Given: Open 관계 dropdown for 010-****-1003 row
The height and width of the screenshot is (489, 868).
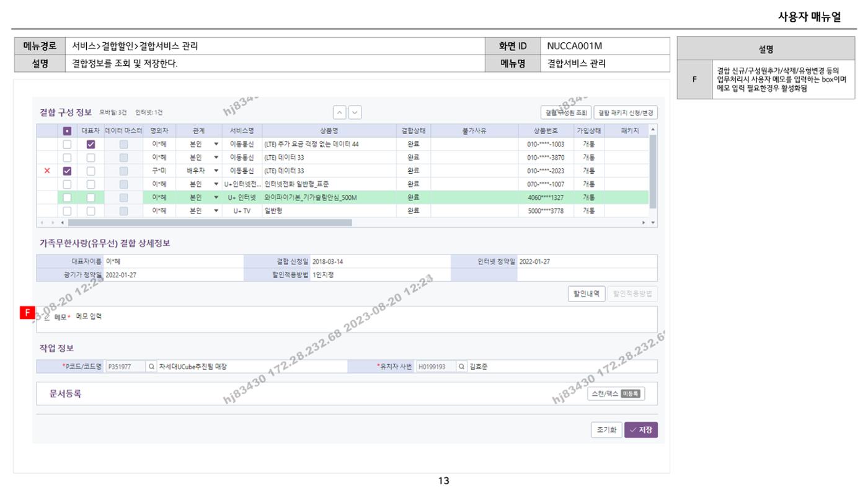Looking at the screenshot, I should click(216, 144).
